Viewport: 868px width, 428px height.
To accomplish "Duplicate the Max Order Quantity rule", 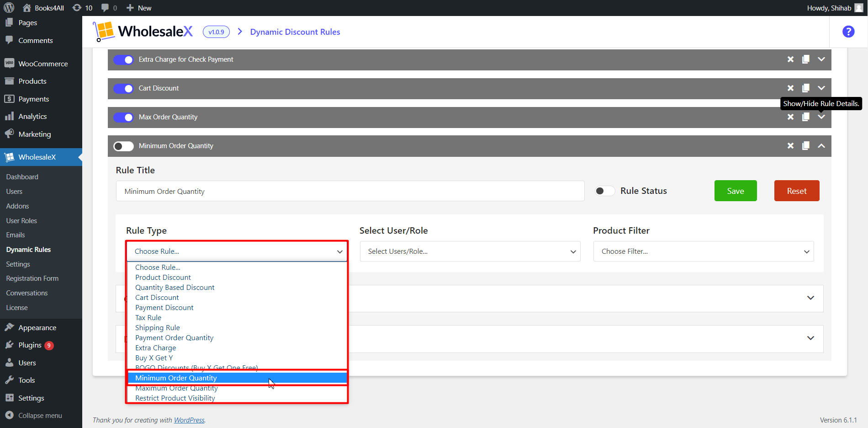I will (806, 117).
